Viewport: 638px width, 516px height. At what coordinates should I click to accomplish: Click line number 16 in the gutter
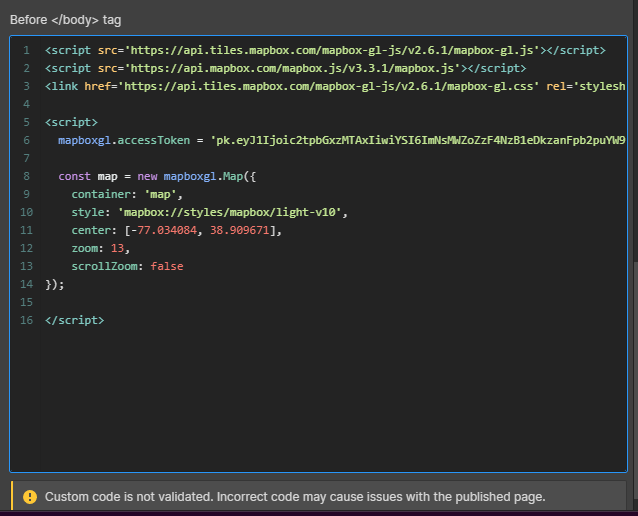click(x=26, y=320)
